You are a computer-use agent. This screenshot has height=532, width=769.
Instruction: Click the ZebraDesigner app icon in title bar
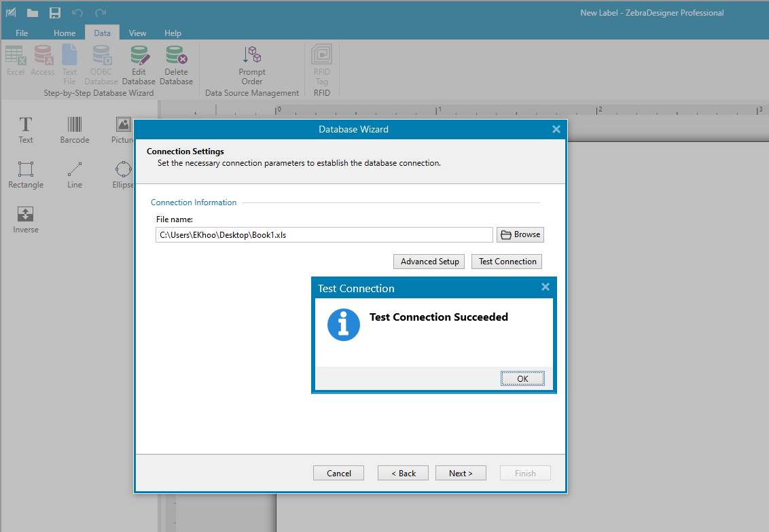[11, 13]
